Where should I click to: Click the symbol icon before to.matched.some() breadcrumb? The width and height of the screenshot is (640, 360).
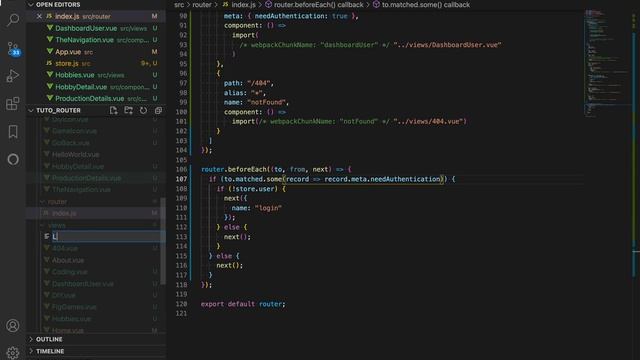(376, 4)
